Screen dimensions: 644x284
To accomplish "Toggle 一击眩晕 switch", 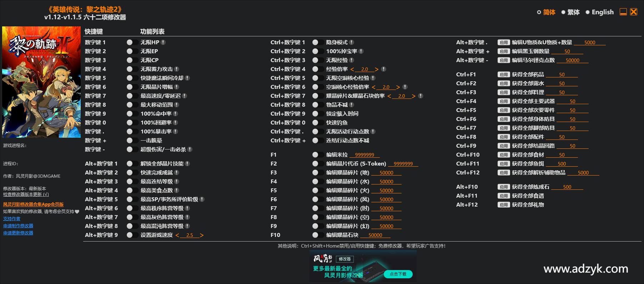I will pos(132,140).
